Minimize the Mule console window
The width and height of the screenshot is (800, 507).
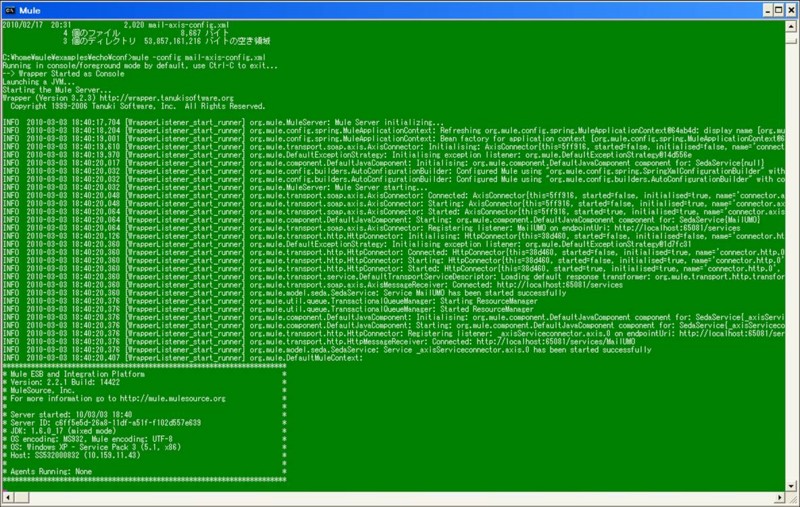coord(768,10)
